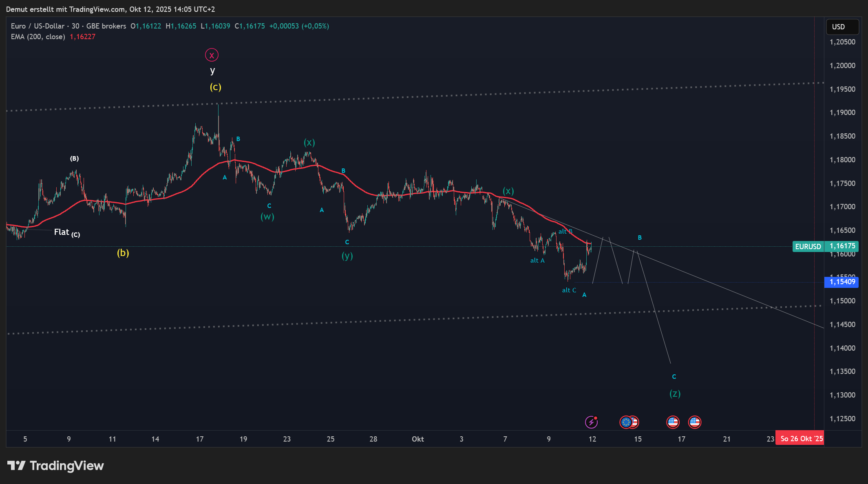This screenshot has height=484, width=868.
Task: Select the 'alt C' wave label
Action: (569, 290)
